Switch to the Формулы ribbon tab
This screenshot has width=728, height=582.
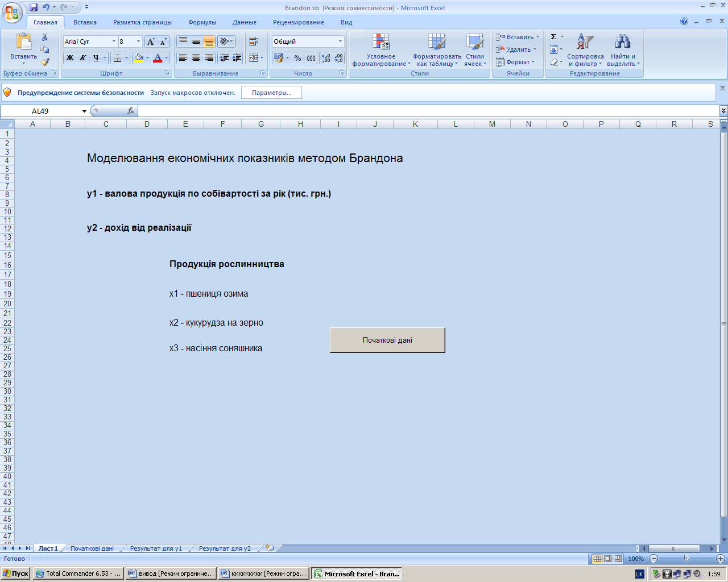(x=202, y=22)
